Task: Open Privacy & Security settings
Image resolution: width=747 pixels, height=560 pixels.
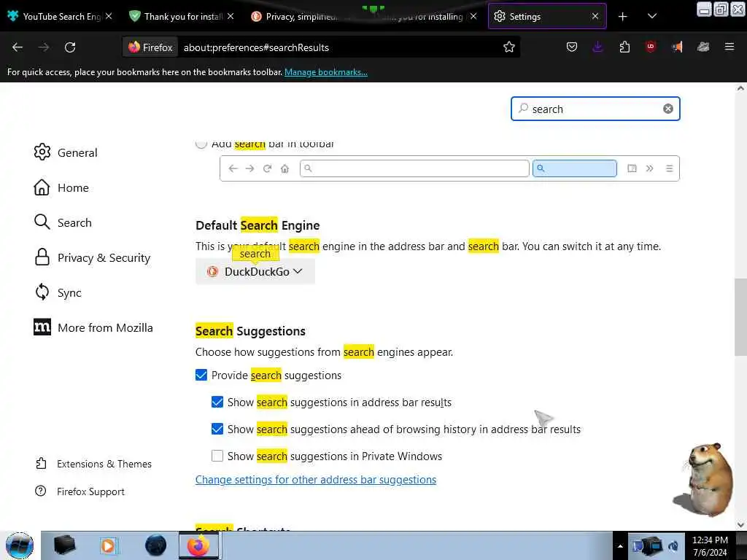Action: 93,257
